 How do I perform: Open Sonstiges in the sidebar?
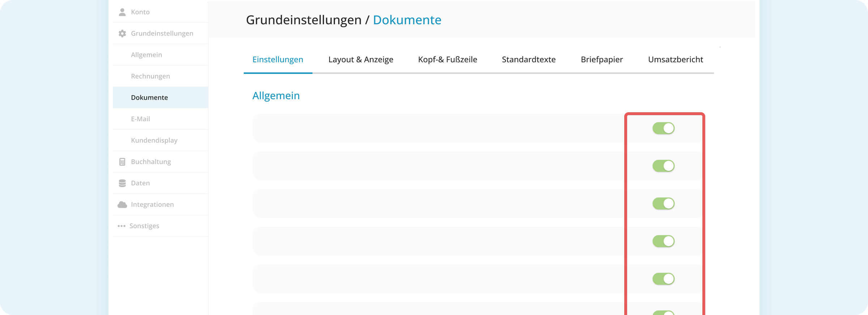point(161,226)
